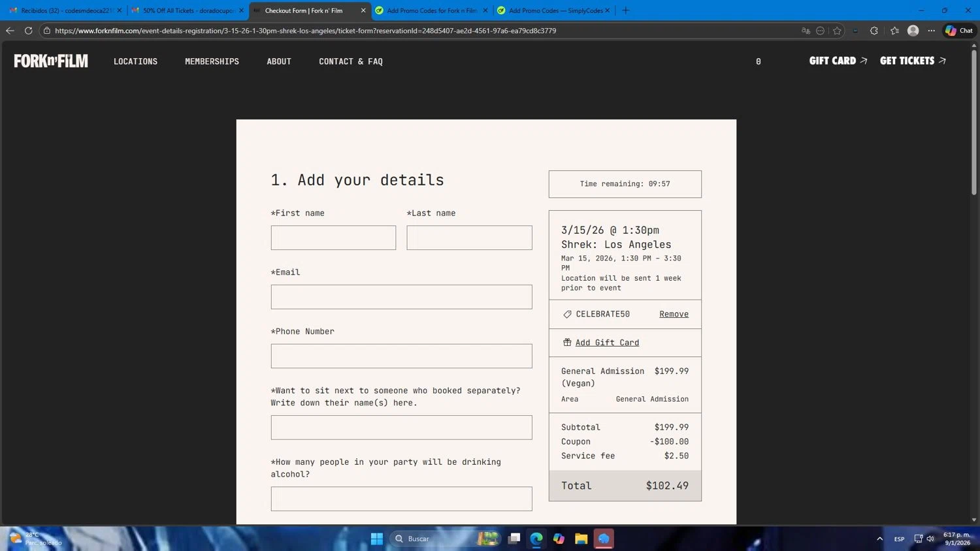Screen dimensions: 980x551
Task: Click the Service fee $2.50 value
Action: pos(676,456)
